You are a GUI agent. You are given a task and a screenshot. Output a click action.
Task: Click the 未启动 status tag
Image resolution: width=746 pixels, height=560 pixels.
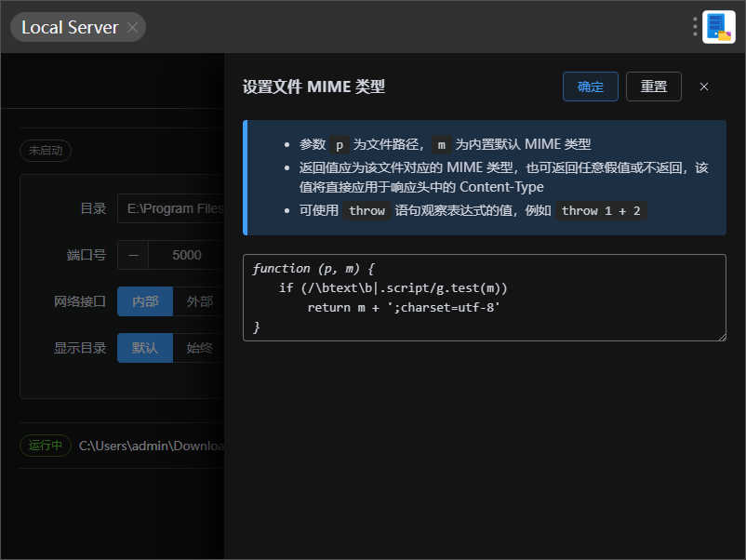(46, 150)
